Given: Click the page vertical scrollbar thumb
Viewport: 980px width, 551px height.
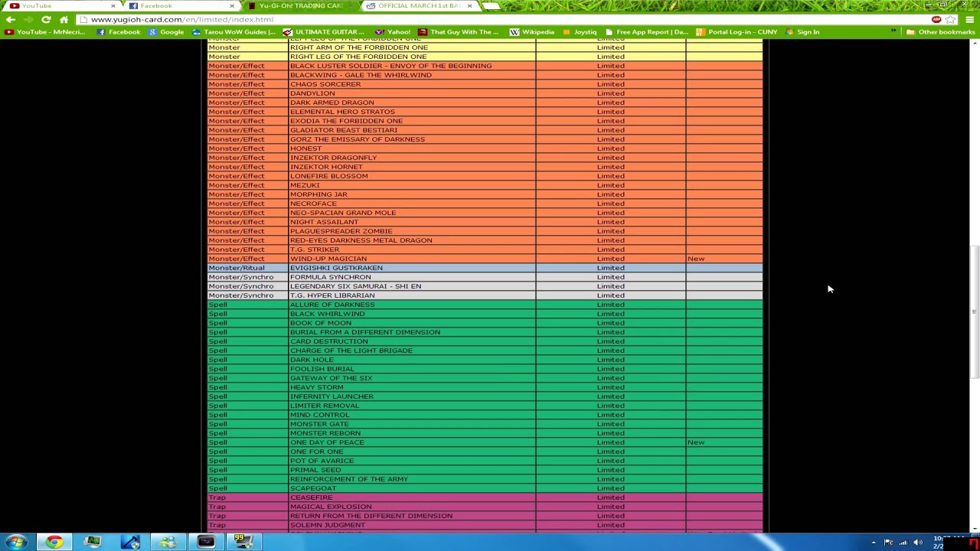Looking at the screenshot, I should 974,312.
